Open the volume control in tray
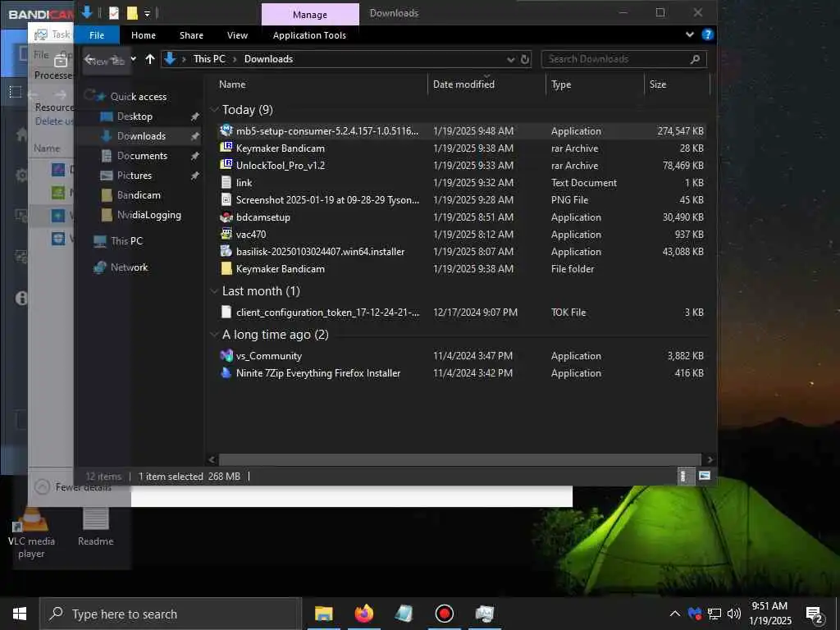The image size is (840, 630). [x=734, y=614]
